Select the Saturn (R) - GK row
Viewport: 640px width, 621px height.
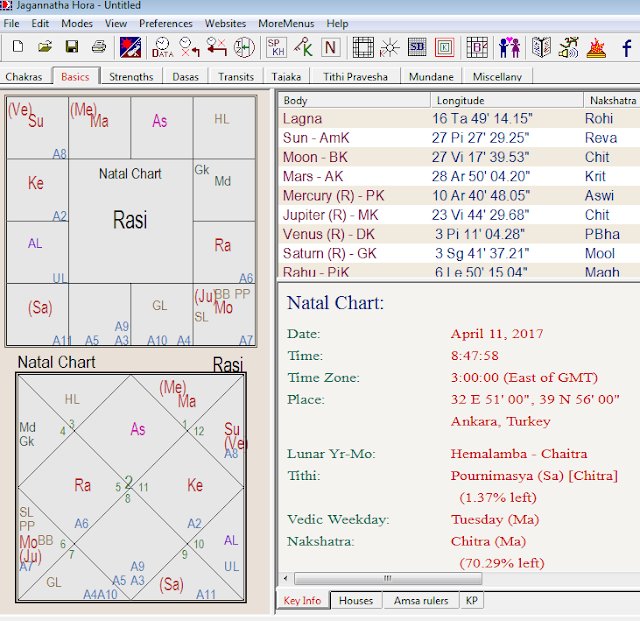click(x=459, y=253)
